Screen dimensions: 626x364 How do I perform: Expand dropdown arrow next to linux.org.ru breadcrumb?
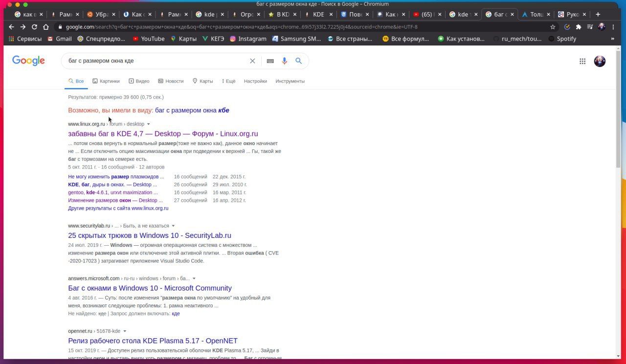click(x=149, y=124)
